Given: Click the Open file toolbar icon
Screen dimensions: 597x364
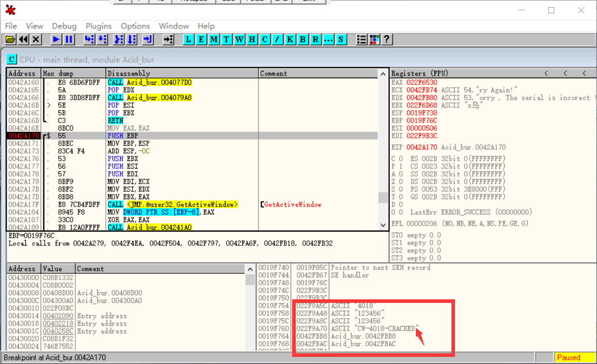Looking at the screenshot, I should [10, 39].
